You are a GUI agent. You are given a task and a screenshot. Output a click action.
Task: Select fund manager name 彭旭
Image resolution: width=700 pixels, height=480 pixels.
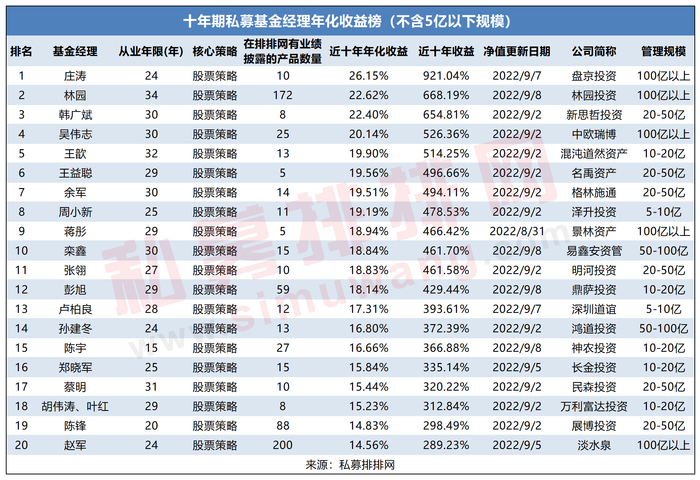(x=75, y=290)
